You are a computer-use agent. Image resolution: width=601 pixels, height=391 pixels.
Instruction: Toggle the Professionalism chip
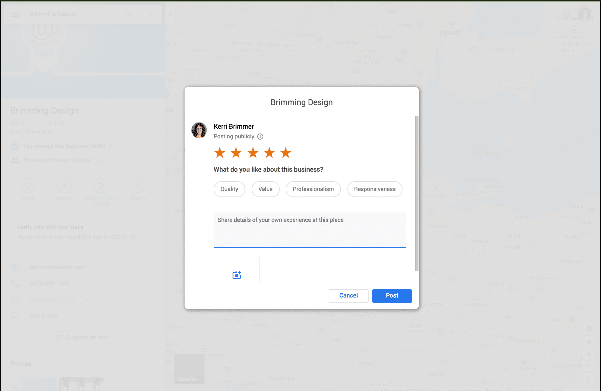[313, 189]
